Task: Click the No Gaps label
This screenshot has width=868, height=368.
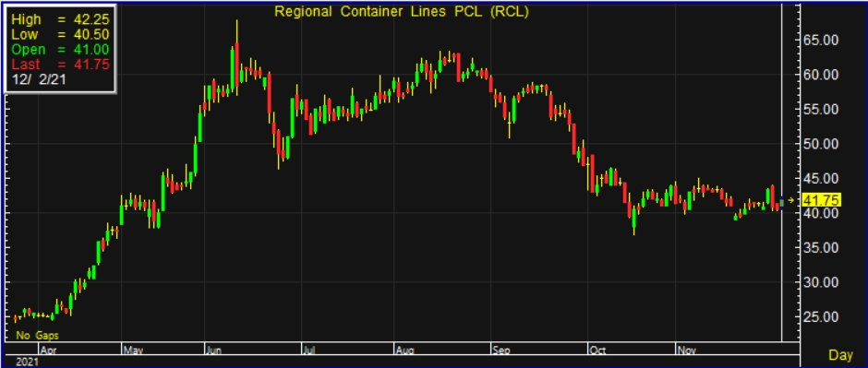Action: pos(37,336)
